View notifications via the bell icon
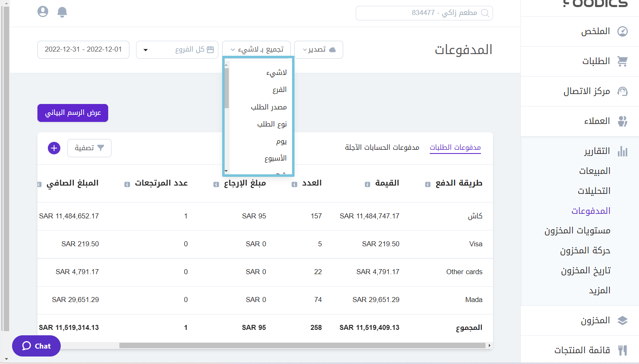639x364 pixels. click(62, 12)
